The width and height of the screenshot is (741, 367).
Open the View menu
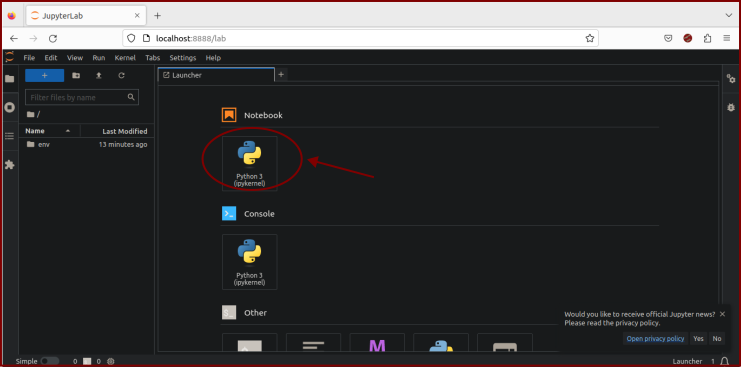click(x=75, y=58)
